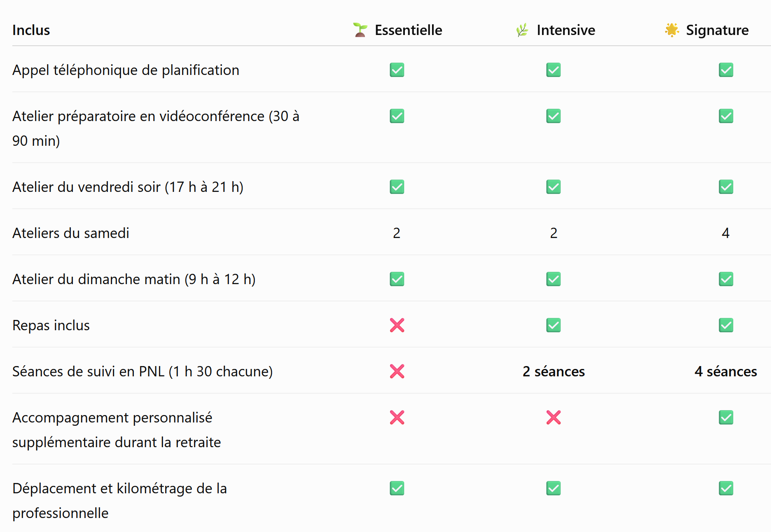Click green check for Repas inclus under Intensive
This screenshot has height=532, width=771.
554,325
